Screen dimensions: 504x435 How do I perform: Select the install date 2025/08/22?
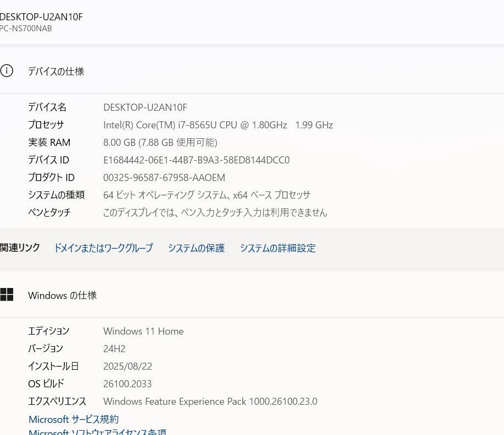(x=127, y=366)
